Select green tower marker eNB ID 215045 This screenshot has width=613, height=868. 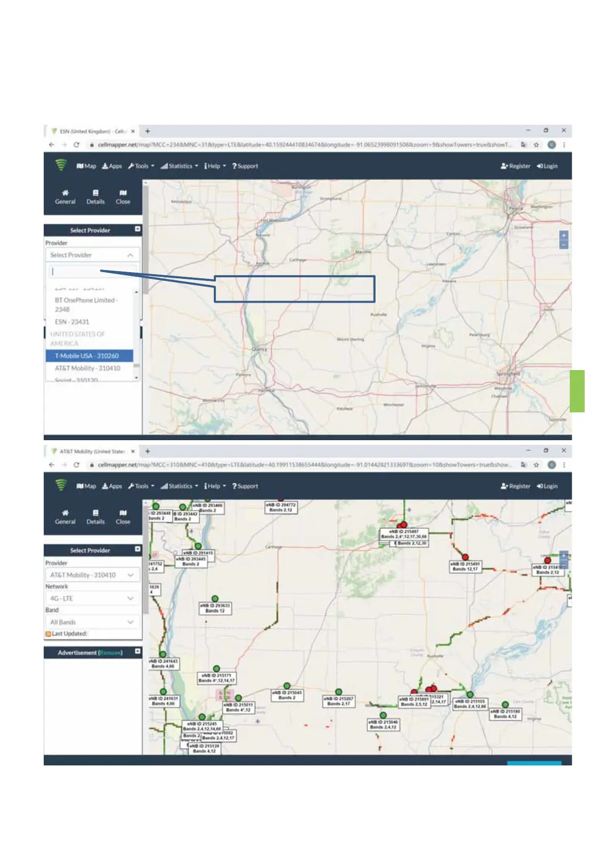click(x=287, y=686)
